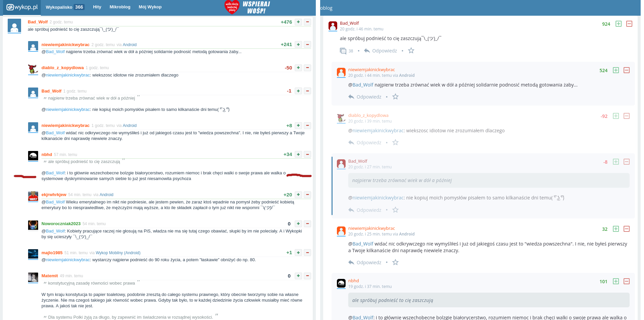Screen dimensions: 644x320
Task: Downvote niewiemjakinickwybrac's +8 comment
Action: pyautogui.click(x=307, y=126)
